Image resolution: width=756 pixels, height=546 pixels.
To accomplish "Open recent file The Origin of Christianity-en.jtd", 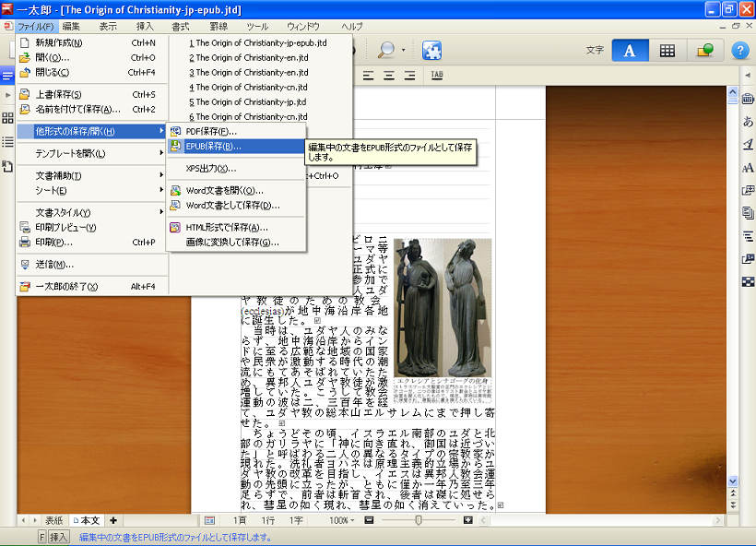I will click(251, 57).
